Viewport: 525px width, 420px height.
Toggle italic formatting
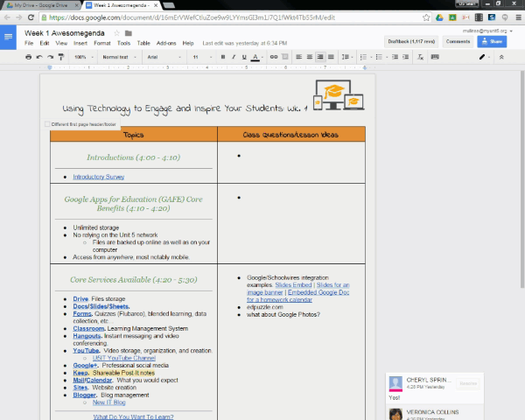(x=234, y=57)
